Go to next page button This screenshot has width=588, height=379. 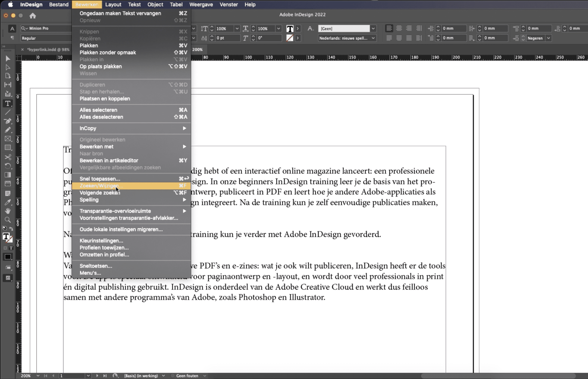click(x=97, y=376)
